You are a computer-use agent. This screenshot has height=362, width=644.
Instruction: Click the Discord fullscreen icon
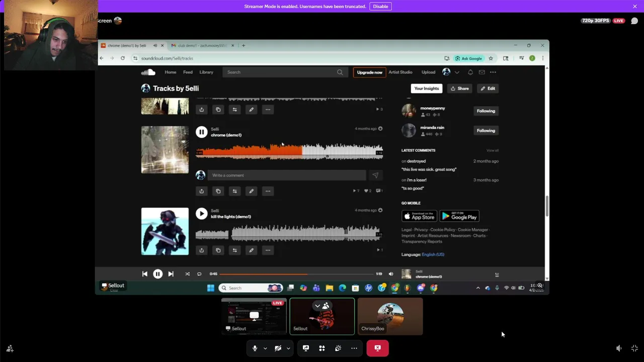[x=634, y=348]
